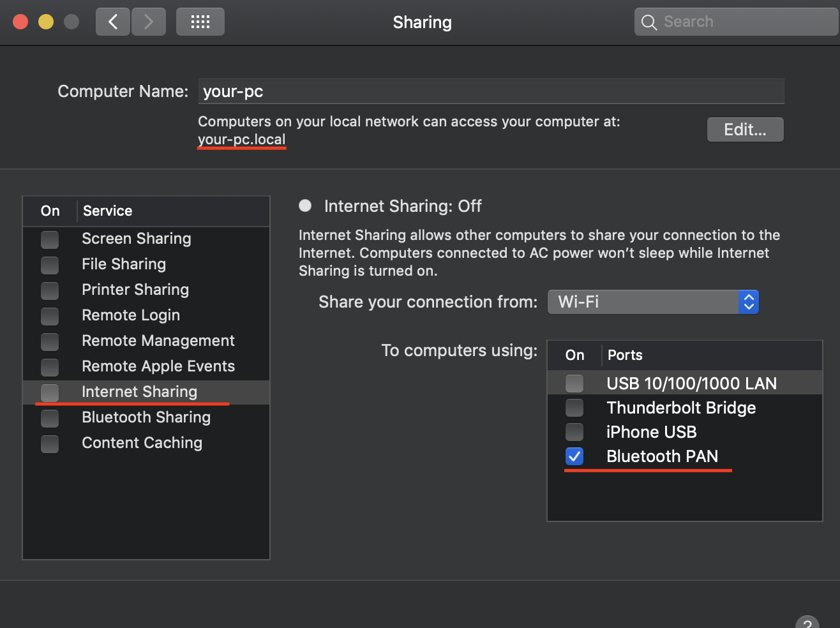The height and width of the screenshot is (628, 840).
Task: Select the Bluetooth Sharing service row
Action: [146, 417]
